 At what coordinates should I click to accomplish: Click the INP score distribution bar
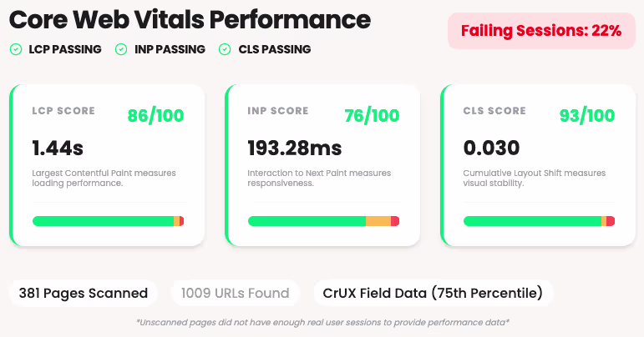323,221
